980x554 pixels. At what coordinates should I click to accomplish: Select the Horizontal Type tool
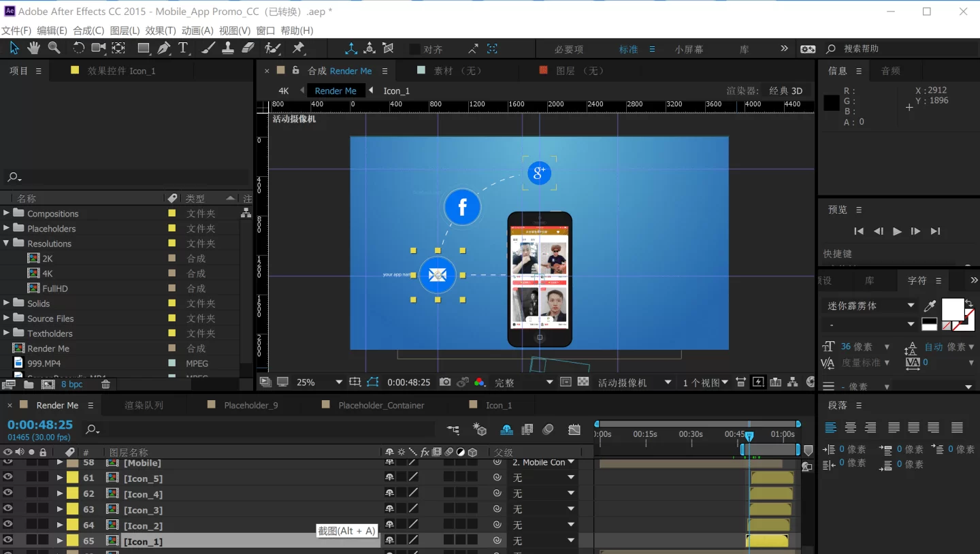183,48
